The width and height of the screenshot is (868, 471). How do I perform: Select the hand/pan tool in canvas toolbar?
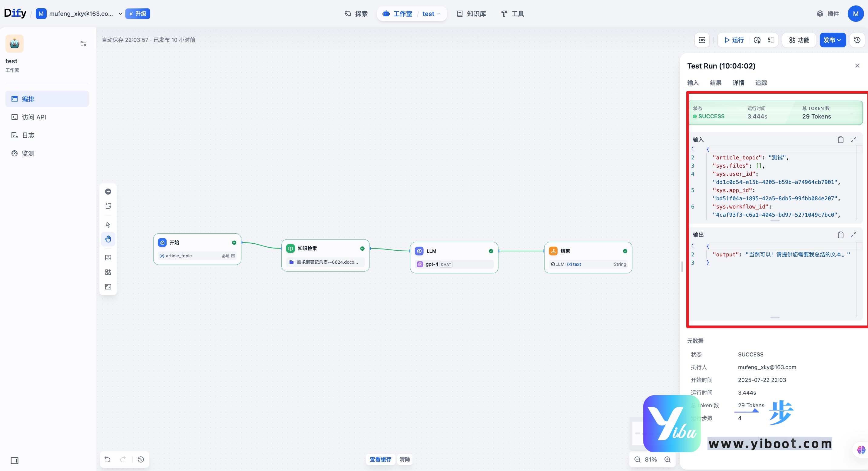[x=108, y=239]
